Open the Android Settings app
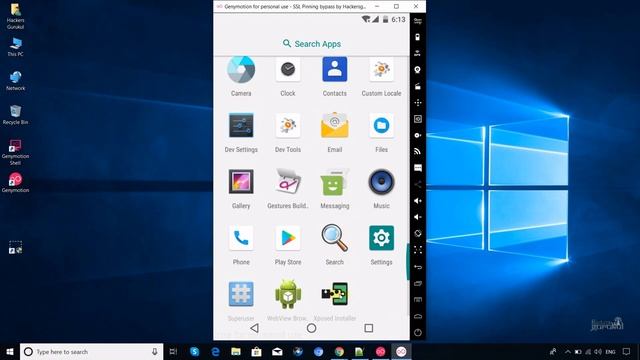640x360 pixels. (381, 238)
